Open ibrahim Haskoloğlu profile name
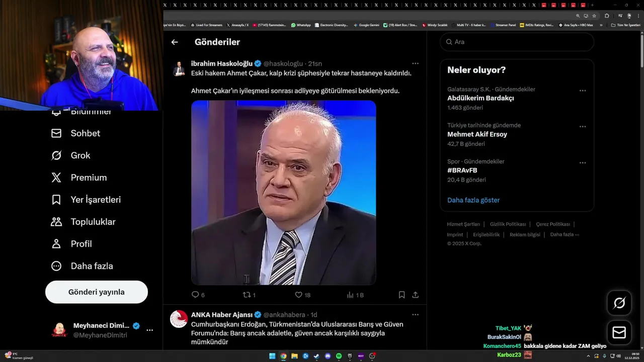Screen dimensions: 644x362 221,64
